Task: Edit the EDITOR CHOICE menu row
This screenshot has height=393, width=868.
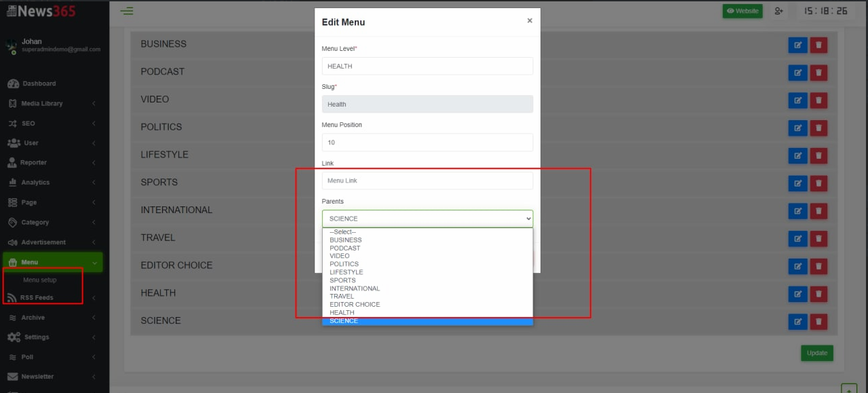Action: pos(797,266)
